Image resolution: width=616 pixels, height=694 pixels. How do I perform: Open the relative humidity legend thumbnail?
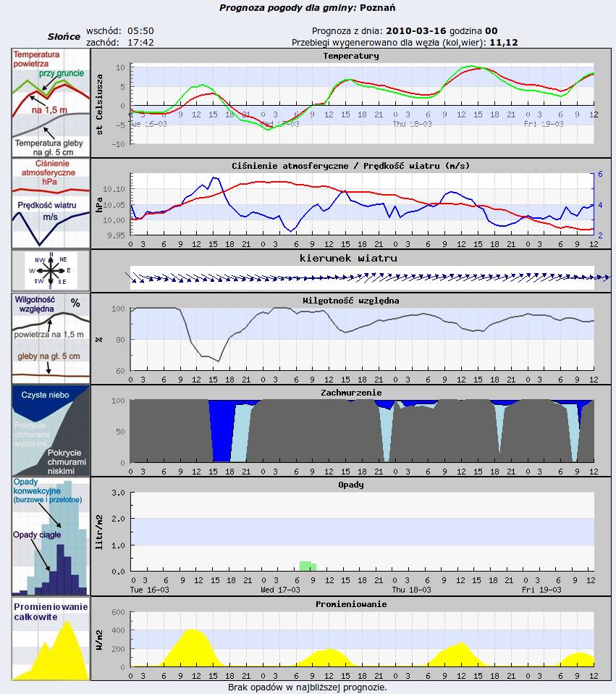click(51, 338)
